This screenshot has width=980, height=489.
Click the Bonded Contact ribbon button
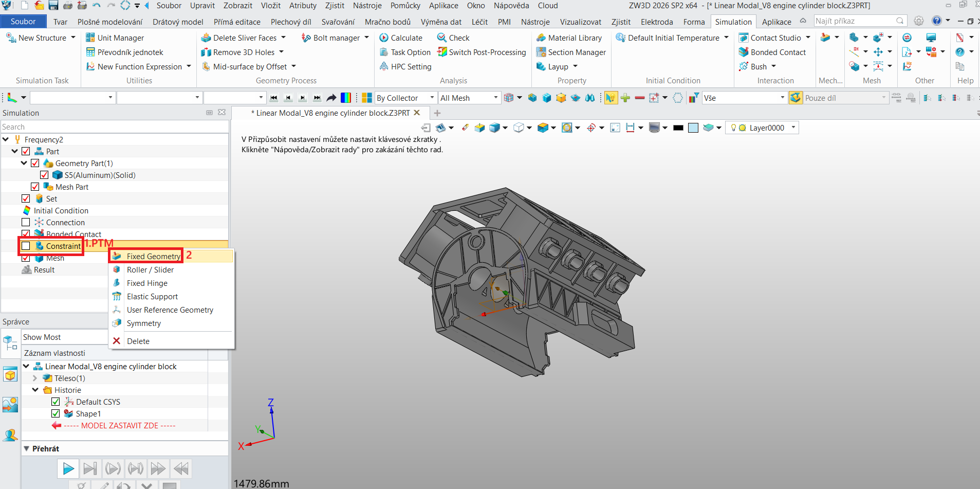(772, 52)
